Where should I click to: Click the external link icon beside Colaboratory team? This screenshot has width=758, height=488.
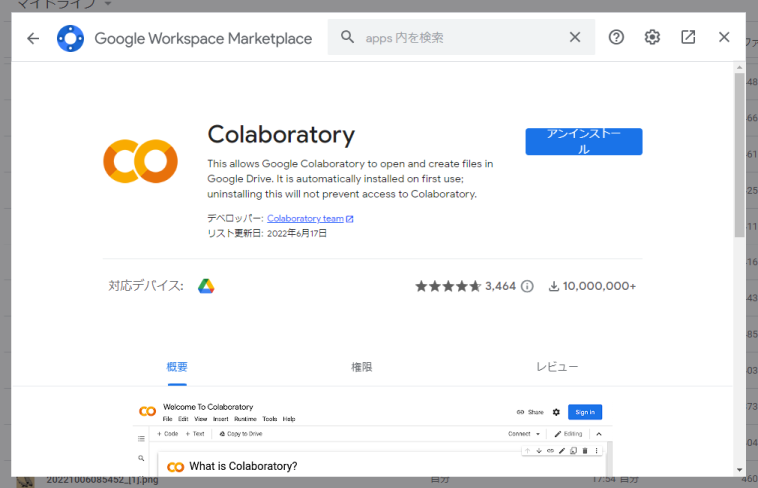pyautogui.click(x=350, y=219)
